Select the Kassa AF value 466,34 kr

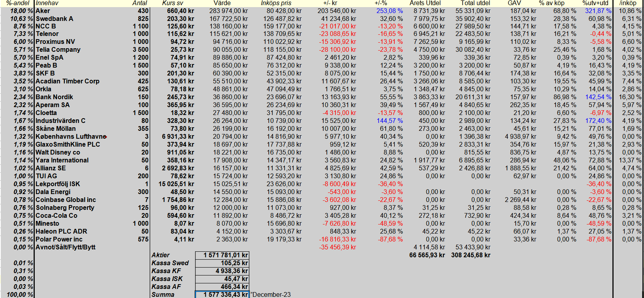222,287
